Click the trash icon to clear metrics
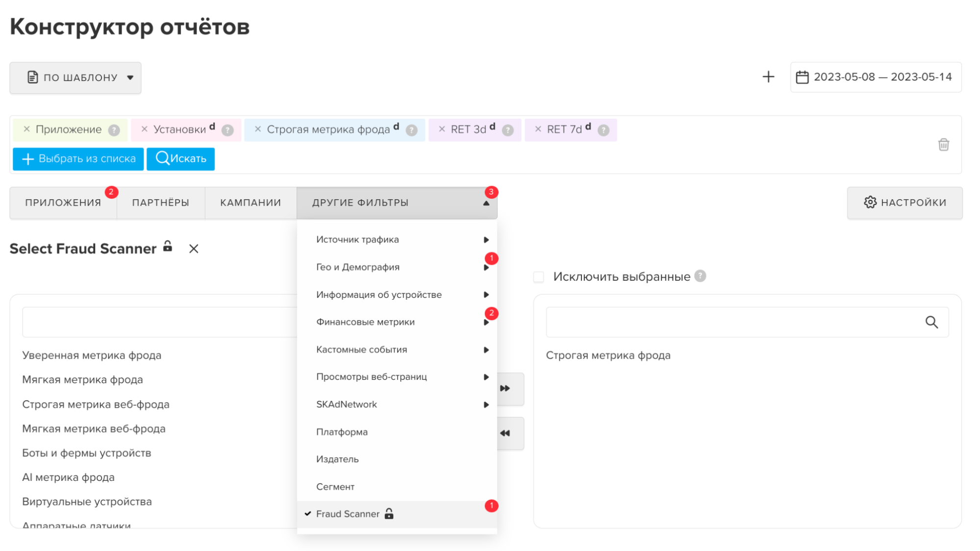The image size is (980, 551). pos(943,145)
